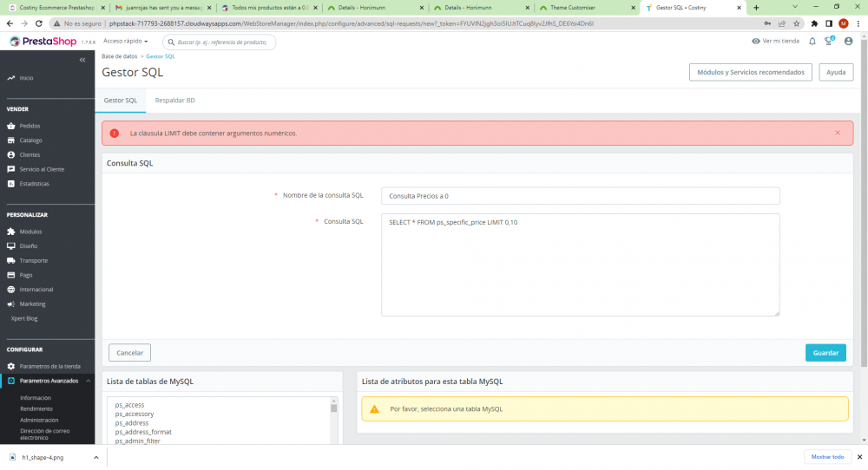Switch to Todos mis productos browser tab
The height and width of the screenshot is (470, 868).
pyautogui.click(x=269, y=8)
